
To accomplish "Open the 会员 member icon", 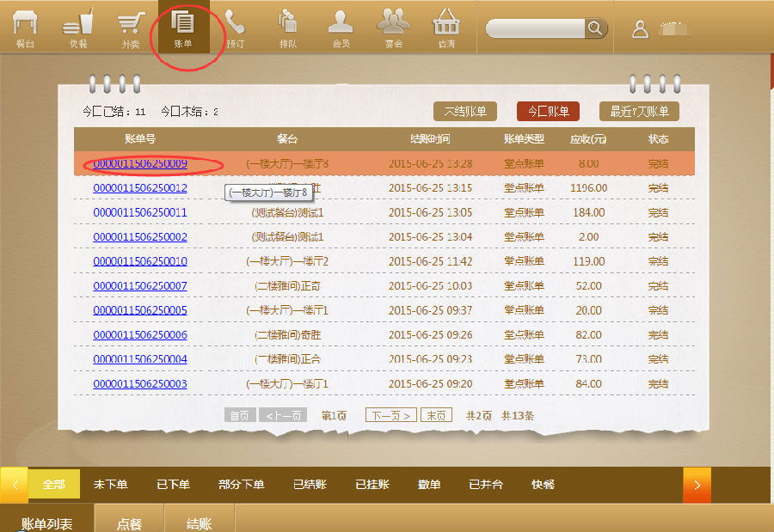I will (341, 27).
